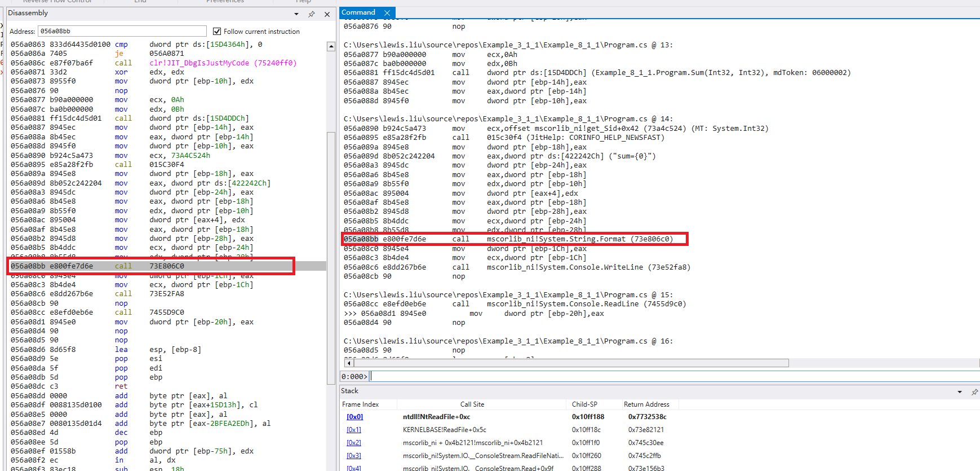This screenshot has height=471, width=980.
Task: Click return address 0x73e82121
Action: [x=646, y=430]
